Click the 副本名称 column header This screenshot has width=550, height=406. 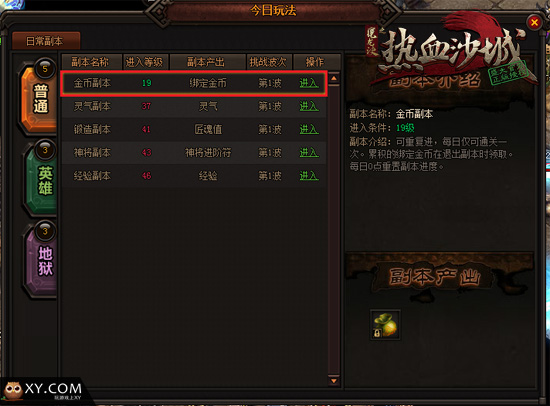(x=91, y=62)
